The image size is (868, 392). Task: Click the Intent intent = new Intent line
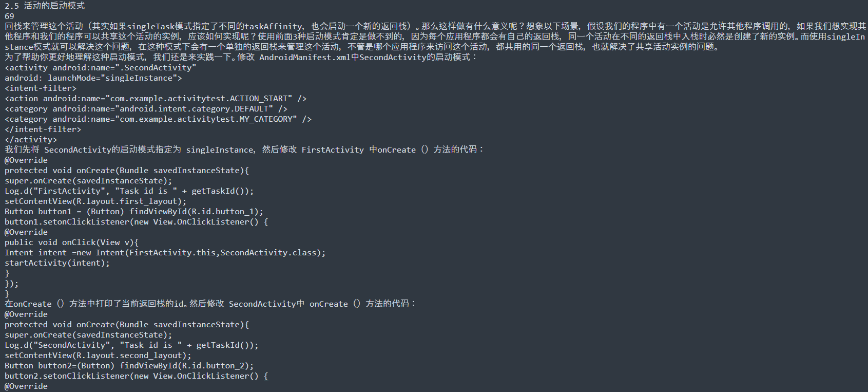point(165,252)
